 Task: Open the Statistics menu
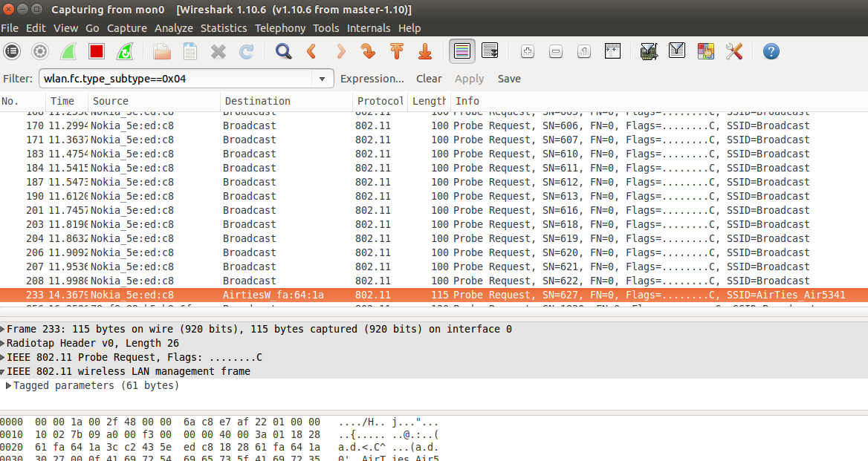[x=223, y=28]
